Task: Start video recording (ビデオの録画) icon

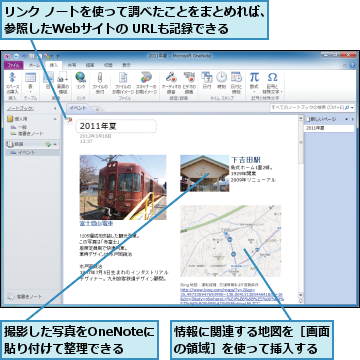Action: (189, 77)
